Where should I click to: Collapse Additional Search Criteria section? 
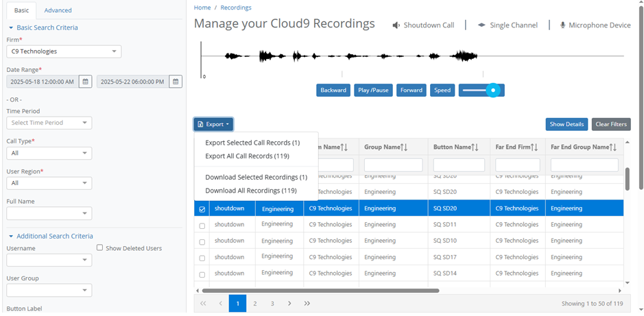pos(11,236)
